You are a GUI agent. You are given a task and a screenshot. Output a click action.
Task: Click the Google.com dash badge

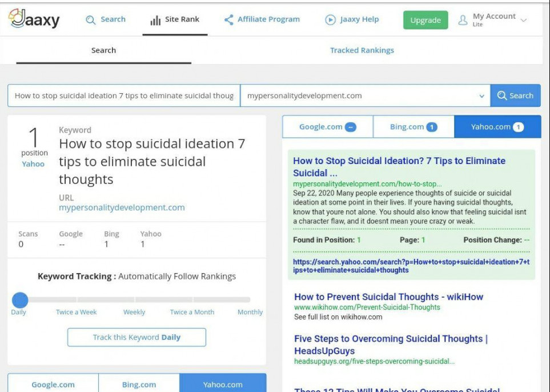(351, 127)
